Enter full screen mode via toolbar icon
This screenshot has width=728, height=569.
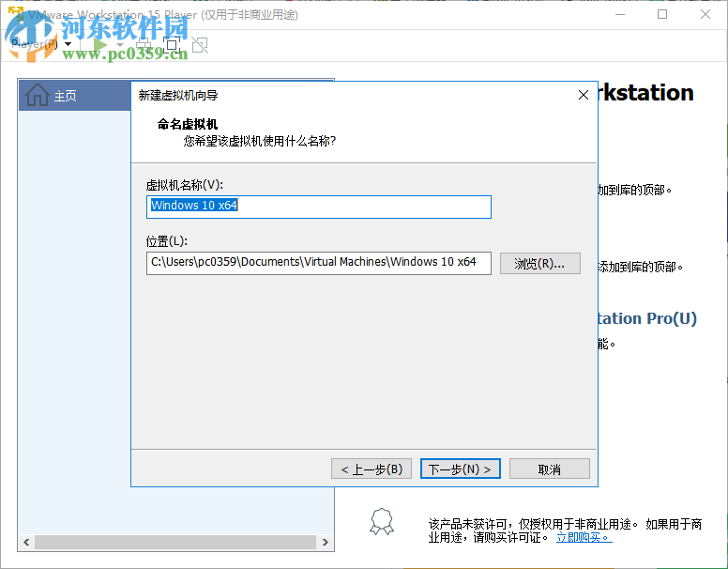tap(172, 45)
